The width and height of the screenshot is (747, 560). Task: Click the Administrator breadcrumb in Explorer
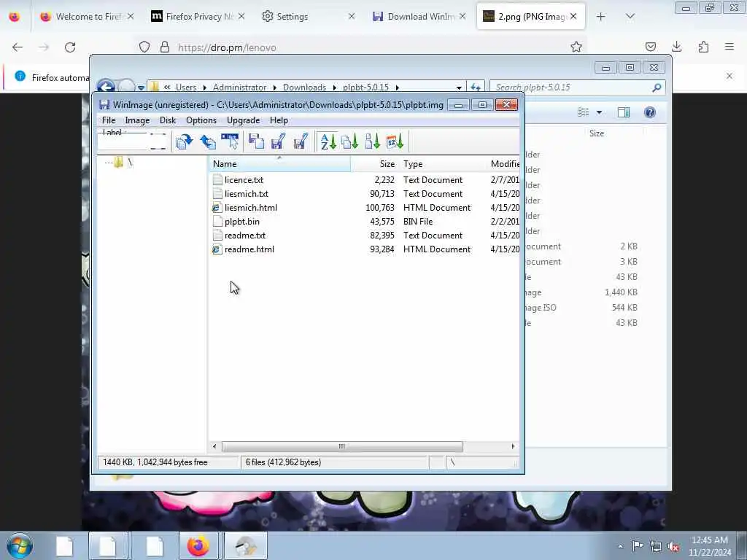point(239,87)
